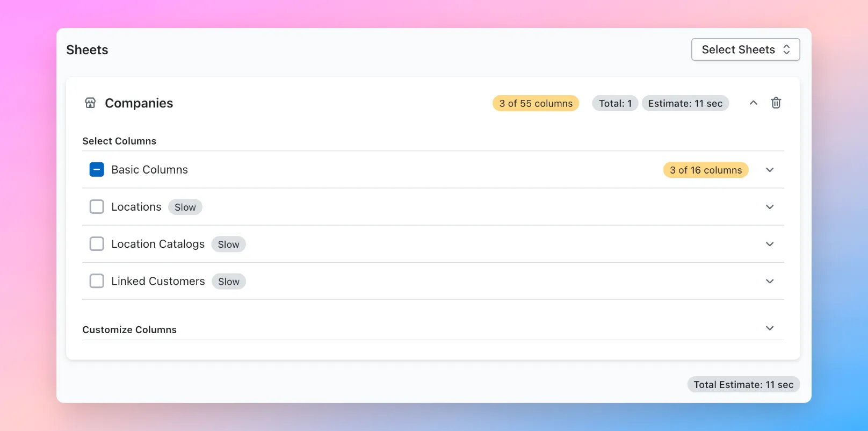Click the Locations label
The height and width of the screenshot is (431, 868).
[x=136, y=207]
